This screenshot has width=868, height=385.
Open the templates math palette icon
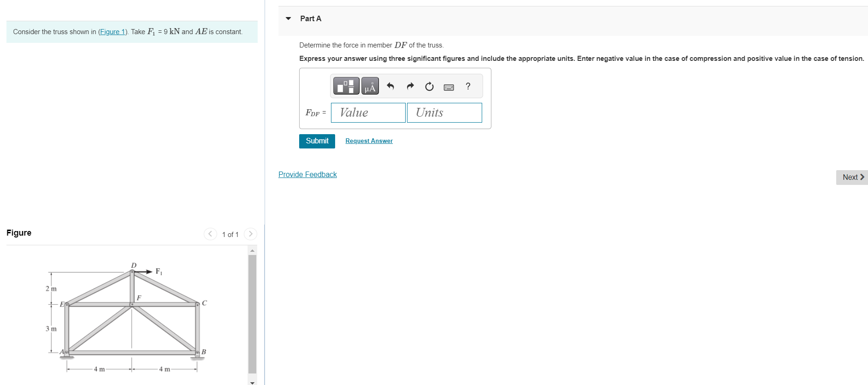346,86
